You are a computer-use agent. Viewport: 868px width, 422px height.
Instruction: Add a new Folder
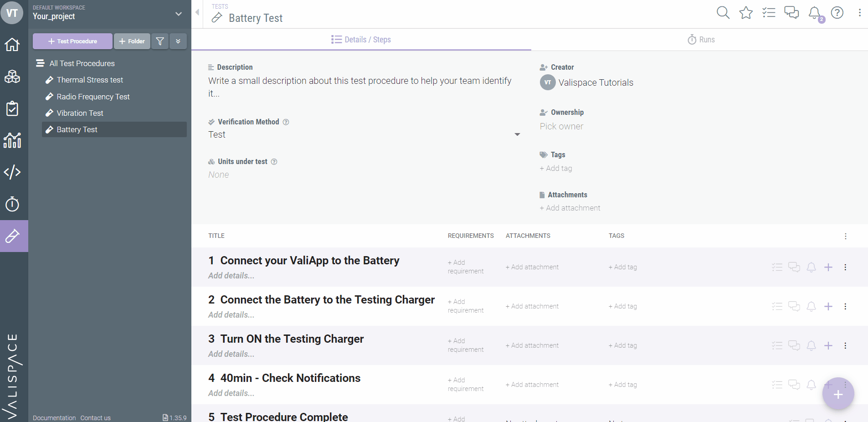pos(132,41)
